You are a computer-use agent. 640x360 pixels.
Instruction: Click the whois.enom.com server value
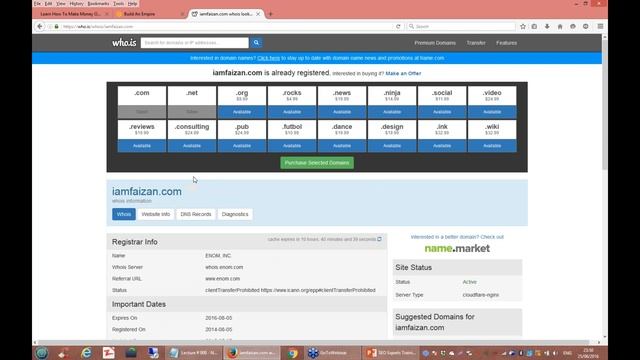point(224,267)
